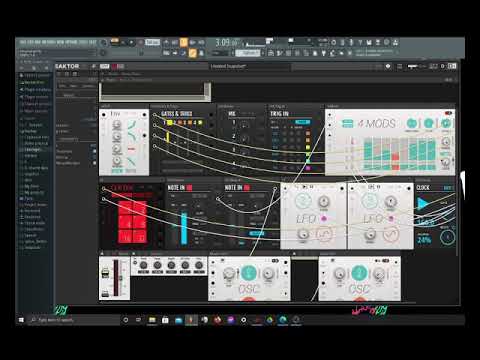
Task: Click the teal center dial on right OSC
Action: tap(359, 273)
